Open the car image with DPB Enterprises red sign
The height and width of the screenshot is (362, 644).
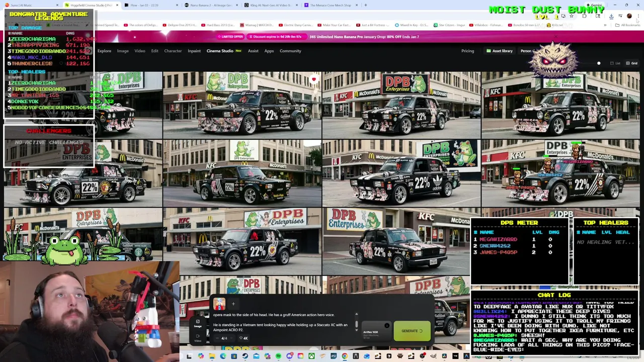point(401,105)
